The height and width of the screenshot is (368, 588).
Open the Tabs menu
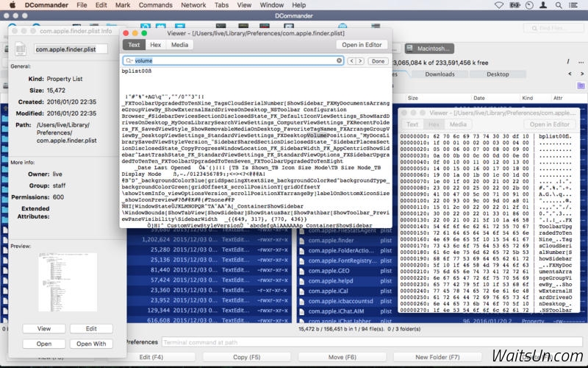[x=221, y=5]
